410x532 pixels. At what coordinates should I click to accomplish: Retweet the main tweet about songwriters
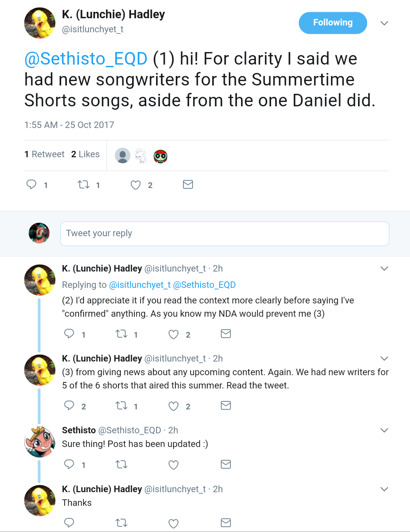(x=84, y=185)
